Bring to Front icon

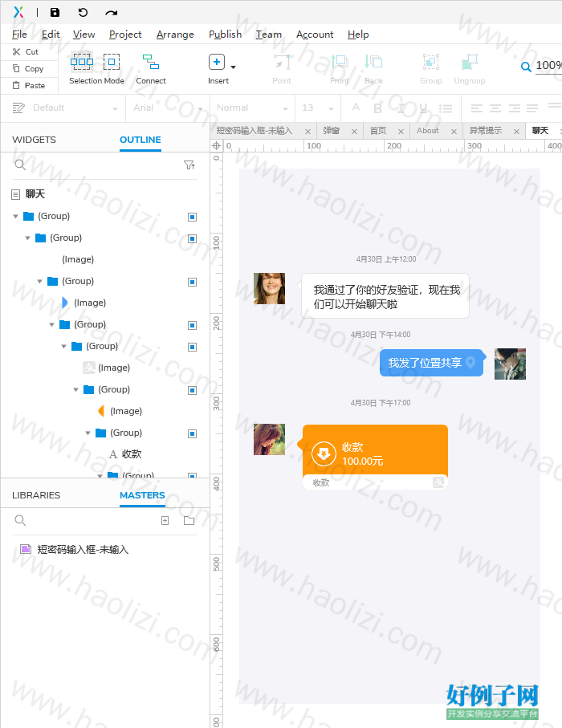pos(340,62)
